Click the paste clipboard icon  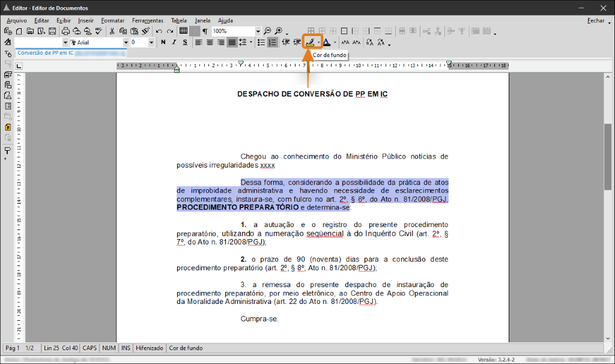click(x=135, y=31)
